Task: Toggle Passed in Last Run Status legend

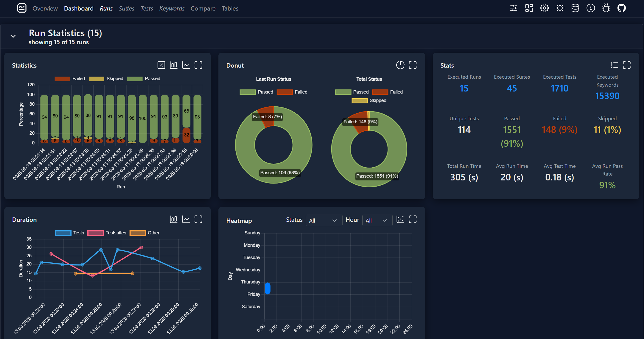Action: point(256,92)
